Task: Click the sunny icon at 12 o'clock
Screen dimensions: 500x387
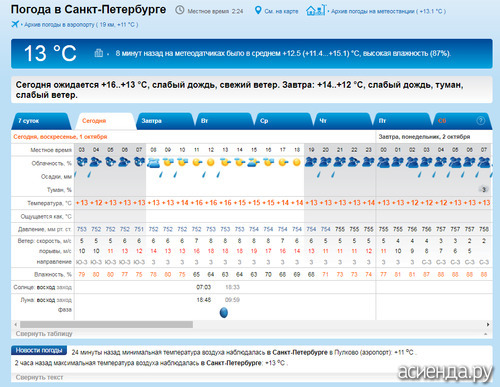Action: coord(211,162)
